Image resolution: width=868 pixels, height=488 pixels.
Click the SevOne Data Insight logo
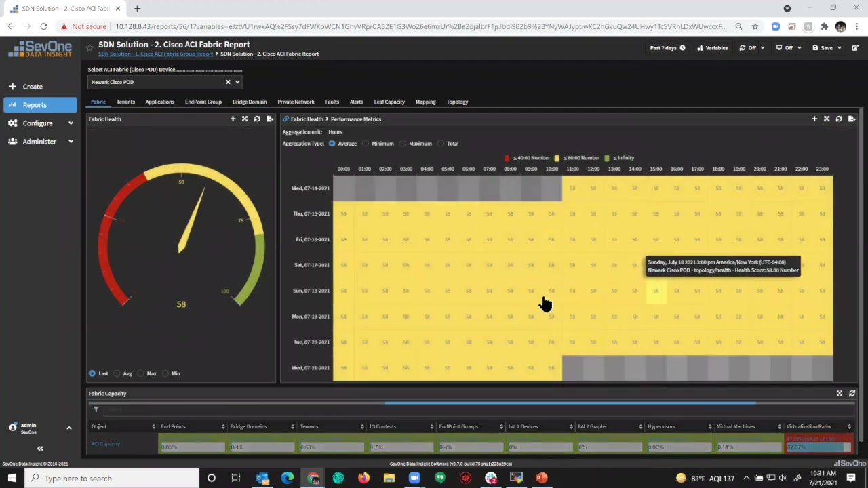(40, 49)
